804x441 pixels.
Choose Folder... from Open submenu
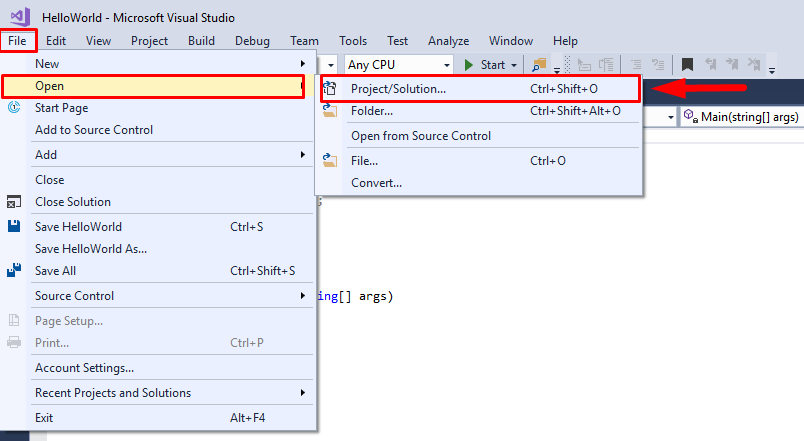[479, 111]
